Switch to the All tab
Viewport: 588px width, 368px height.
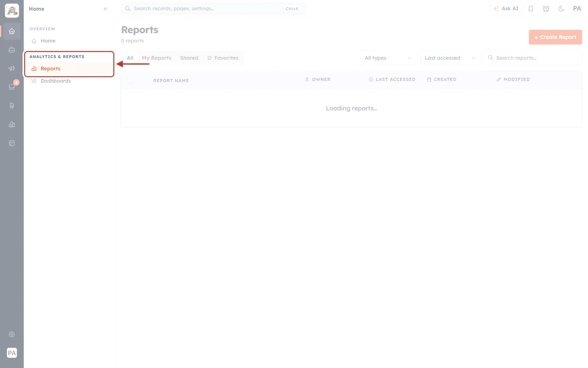(x=130, y=58)
